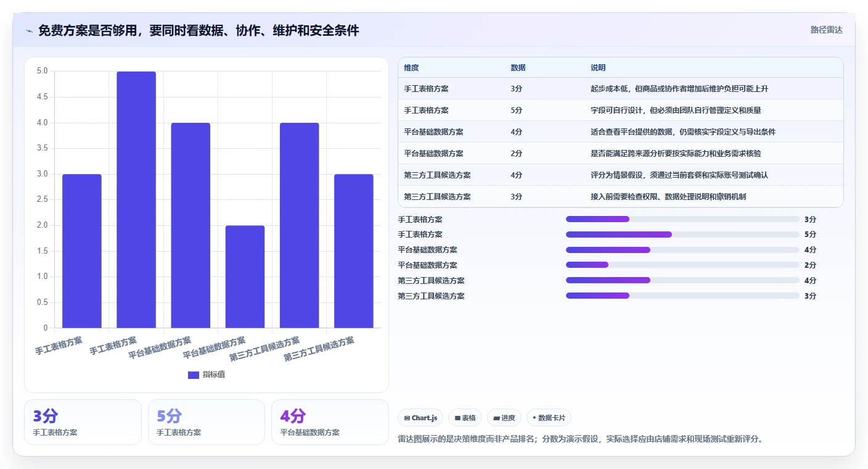Click the table cell beginning 字段可自行设计
This screenshot has height=469, width=868.
[x=676, y=110]
